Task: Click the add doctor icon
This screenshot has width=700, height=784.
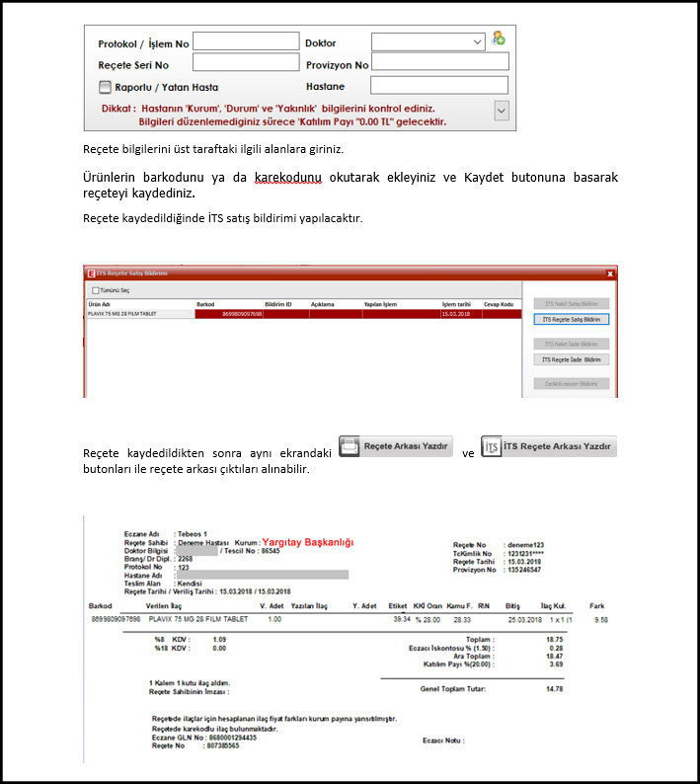Action: point(498,39)
